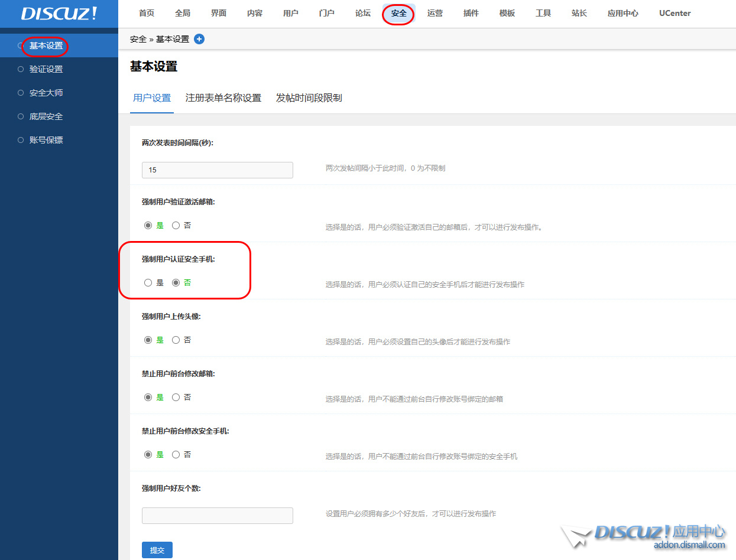Open the 注册表单名称设置 tab
The width and height of the screenshot is (736, 560).
(223, 98)
